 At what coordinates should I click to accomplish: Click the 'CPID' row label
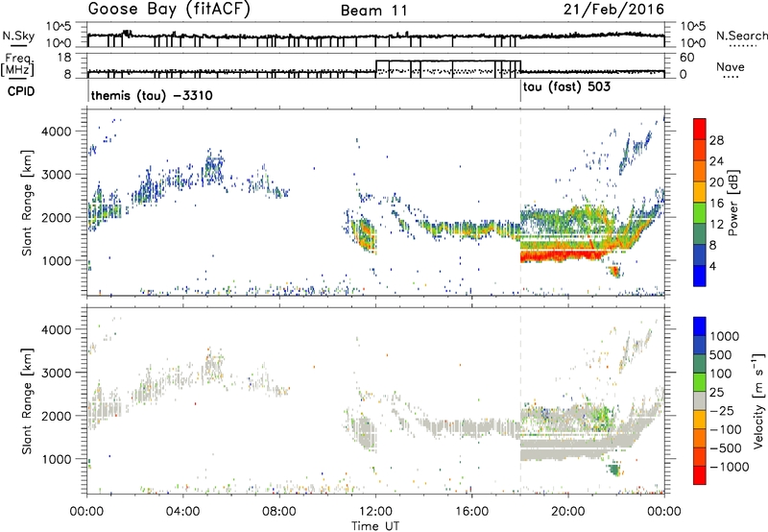point(21,91)
